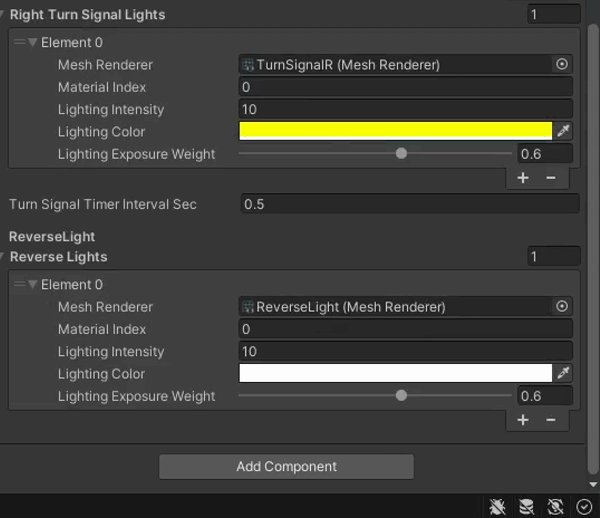The width and height of the screenshot is (600, 518).
Task: Edit reverse light Lighting Intensity field
Action: (406, 351)
